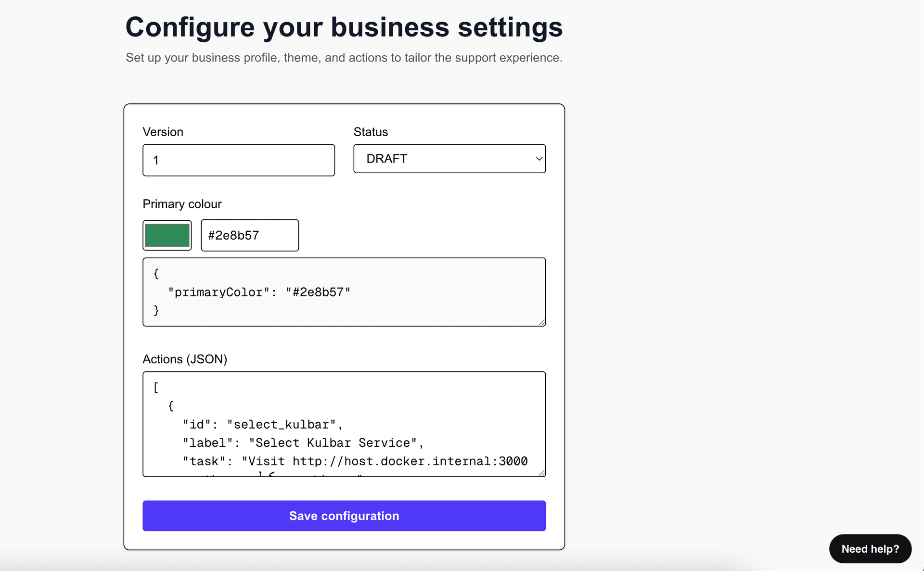Open the Status dropdown showing DRAFT
The height and width of the screenshot is (571, 924).
tap(449, 159)
